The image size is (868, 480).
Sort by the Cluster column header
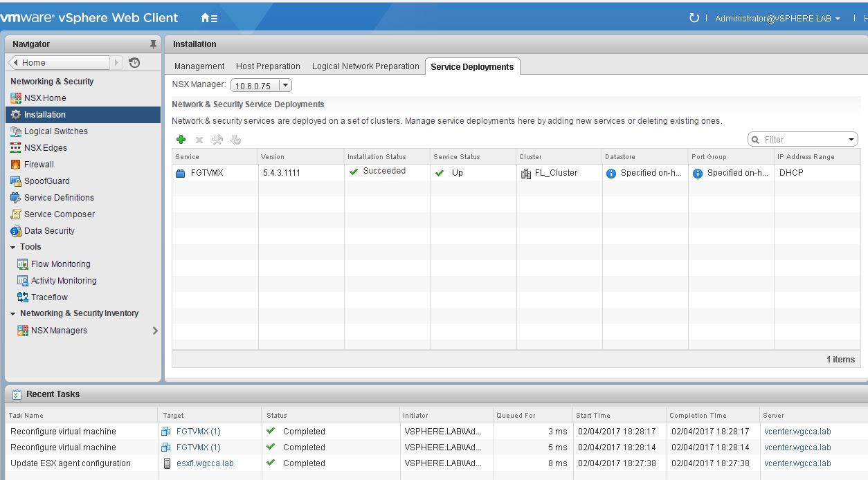559,157
